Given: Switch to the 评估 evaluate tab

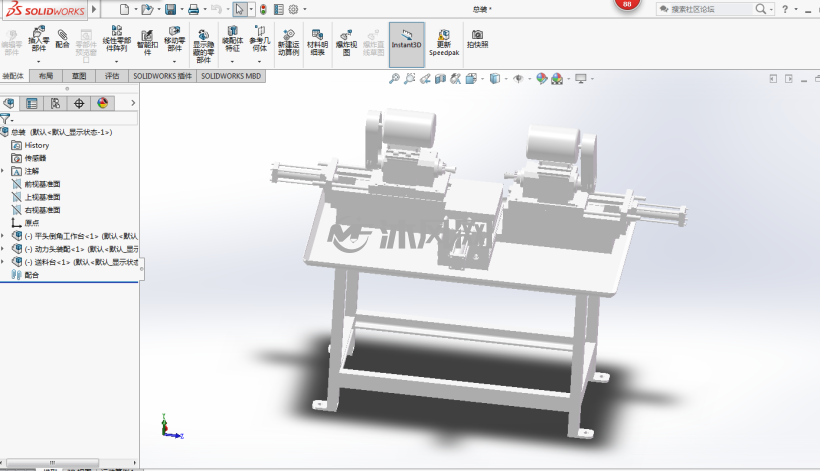Looking at the screenshot, I should pyautogui.click(x=112, y=76).
